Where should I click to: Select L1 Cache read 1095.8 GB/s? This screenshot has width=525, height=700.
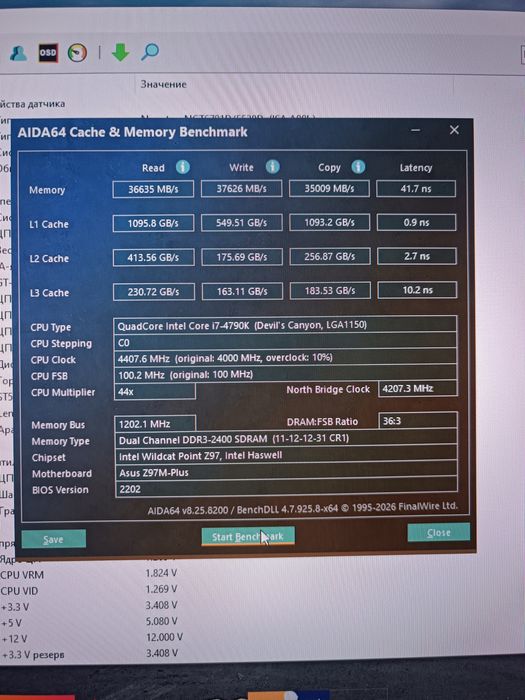tap(153, 223)
